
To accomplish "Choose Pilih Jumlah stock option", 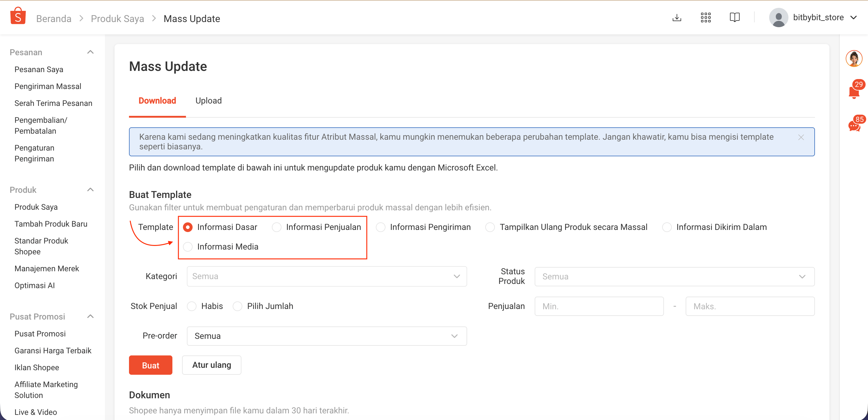I will click(x=237, y=306).
